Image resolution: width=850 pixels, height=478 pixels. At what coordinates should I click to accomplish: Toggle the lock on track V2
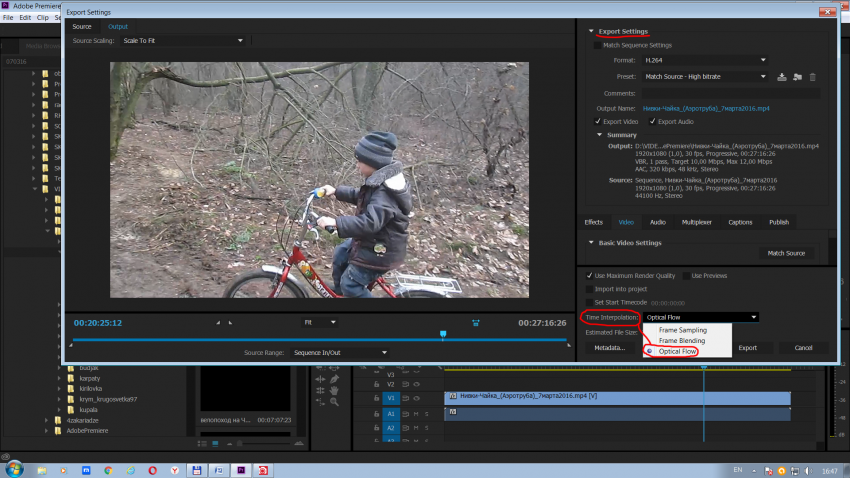(376, 384)
